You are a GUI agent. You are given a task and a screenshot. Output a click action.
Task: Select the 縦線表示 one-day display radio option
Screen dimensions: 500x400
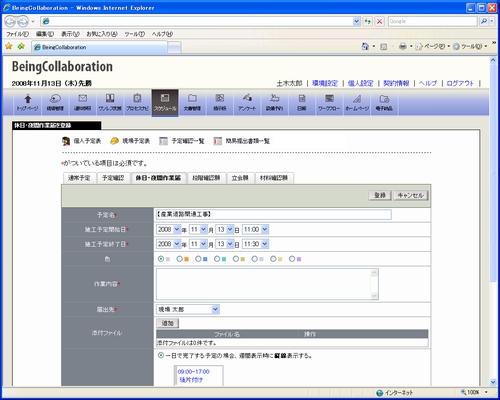pyautogui.click(x=161, y=355)
